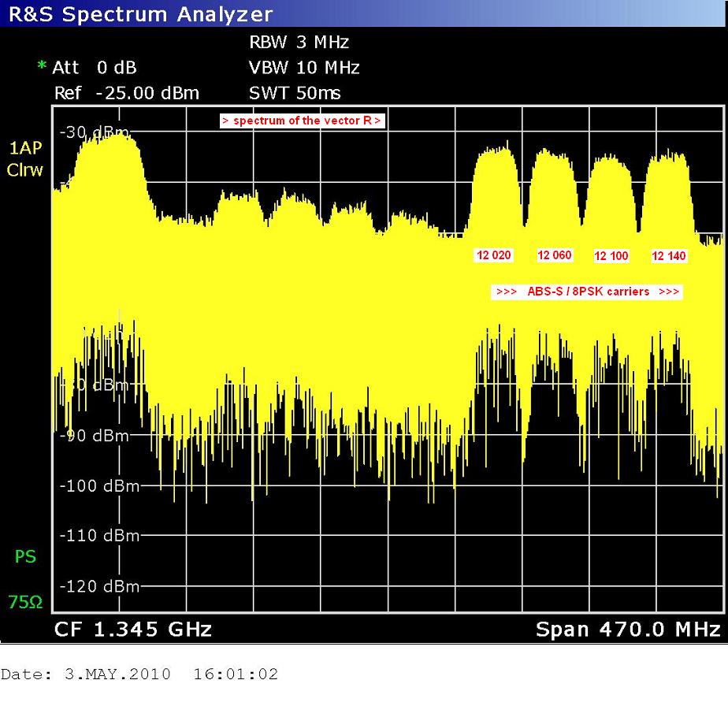This screenshot has height=706, width=728.
Task: Click the Clrw trace mode label
Action: tap(24, 170)
